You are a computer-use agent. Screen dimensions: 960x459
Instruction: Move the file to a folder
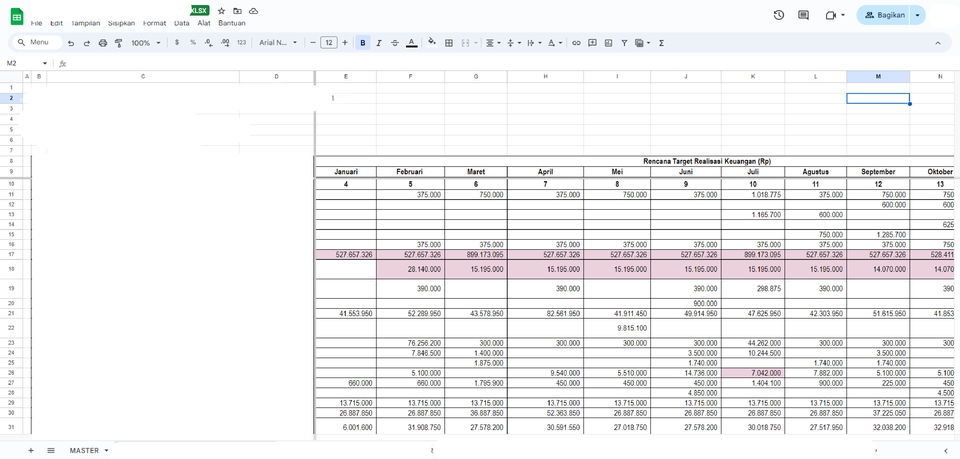point(237,11)
